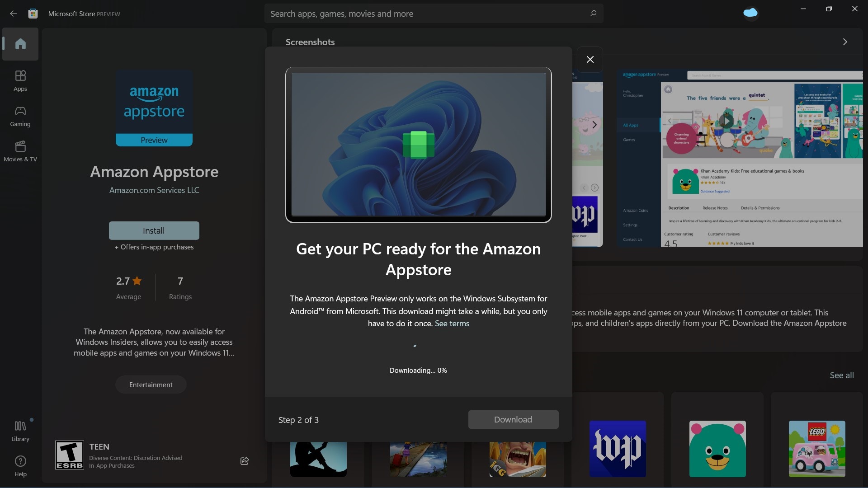Open the scenic road game tile

[x=418, y=459]
